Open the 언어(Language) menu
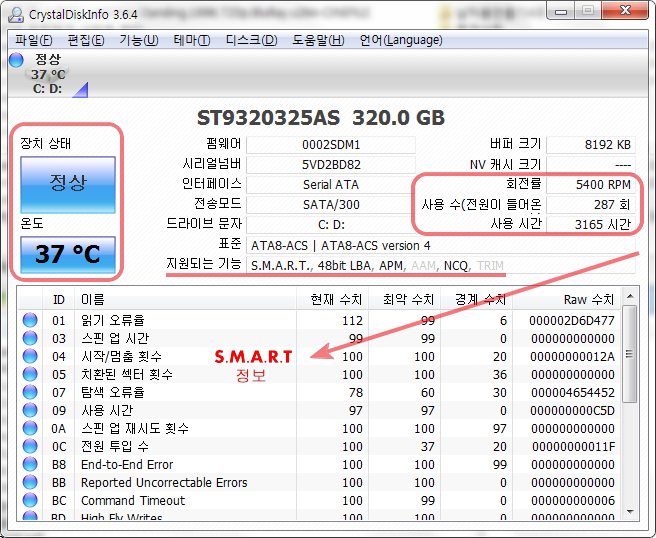 coord(401,40)
